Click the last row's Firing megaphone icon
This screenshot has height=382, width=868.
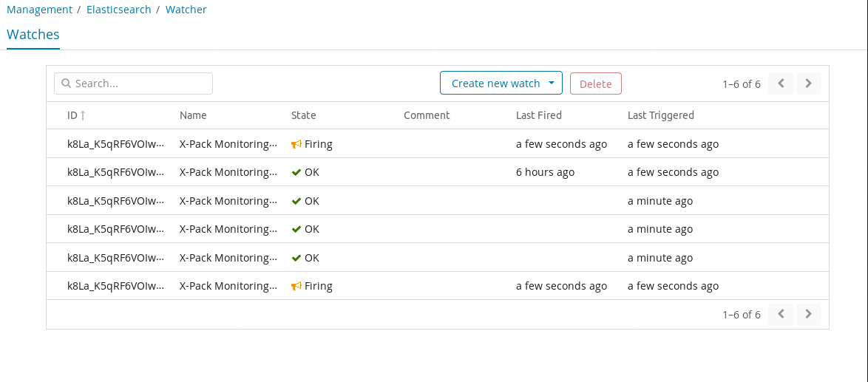pos(296,287)
